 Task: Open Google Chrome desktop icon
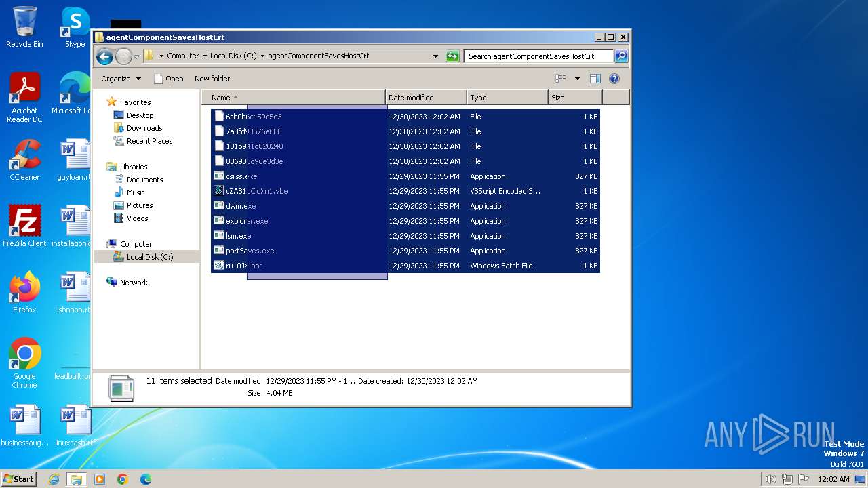[24, 363]
